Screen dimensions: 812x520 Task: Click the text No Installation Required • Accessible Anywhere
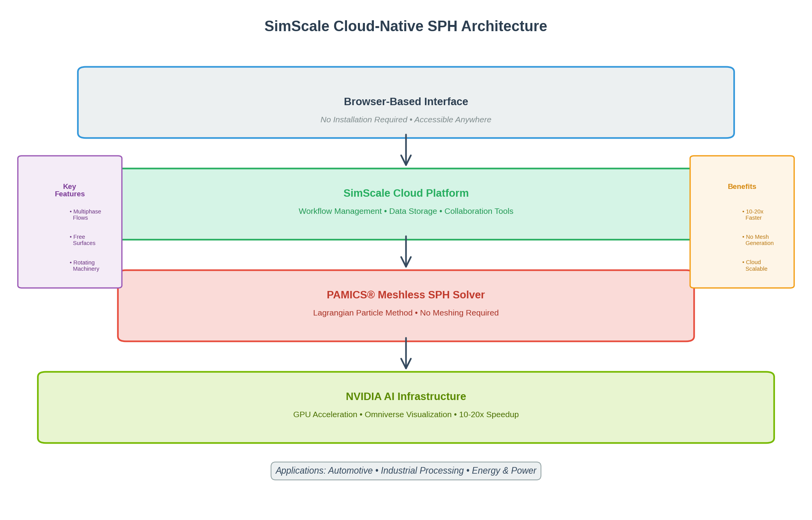(406, 120)
